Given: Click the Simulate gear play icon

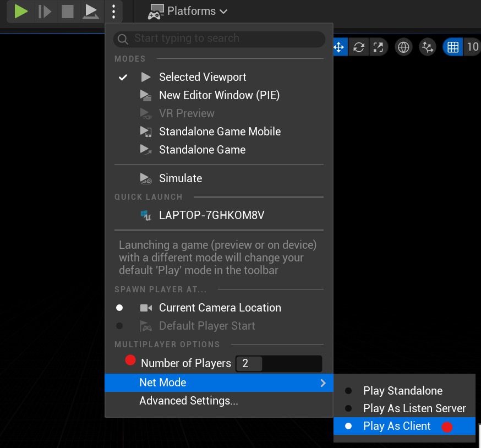Looking at the screenshot, I should point(146,178).
